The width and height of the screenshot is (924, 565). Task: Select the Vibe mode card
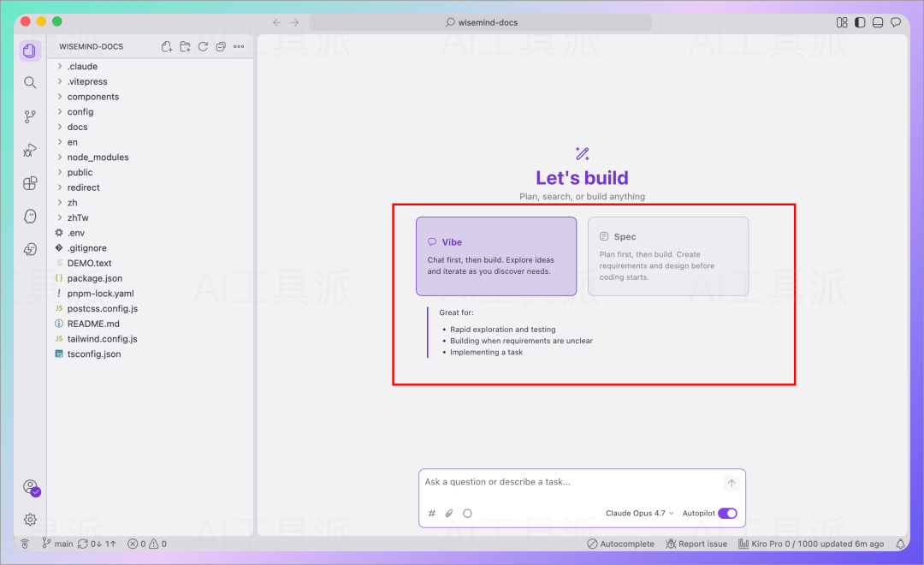(x=496, y=257)
